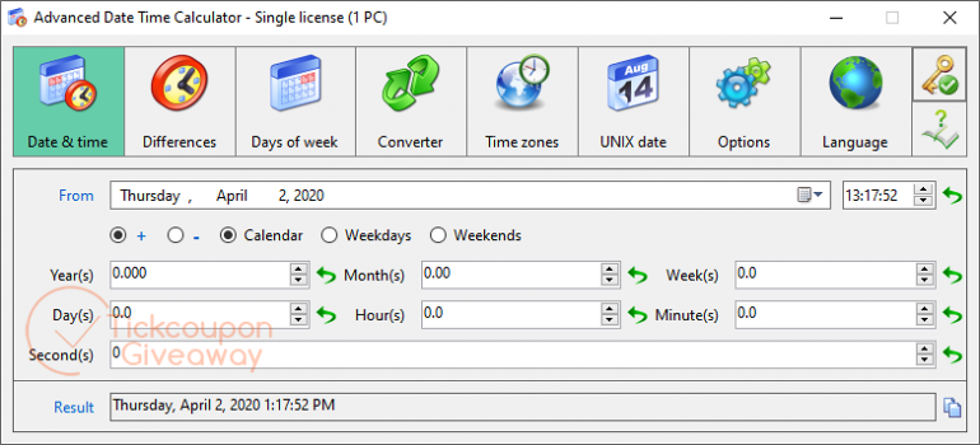980x445 pixels.
Task: Open help with the question mark icon
Action: pos(939,129)
